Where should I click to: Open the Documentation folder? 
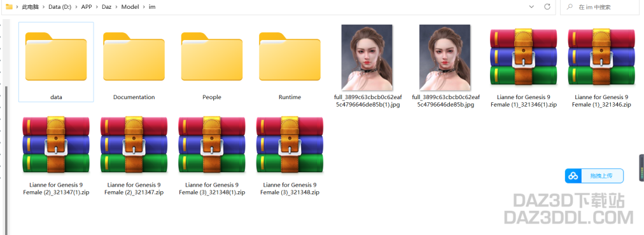point(134,62)
